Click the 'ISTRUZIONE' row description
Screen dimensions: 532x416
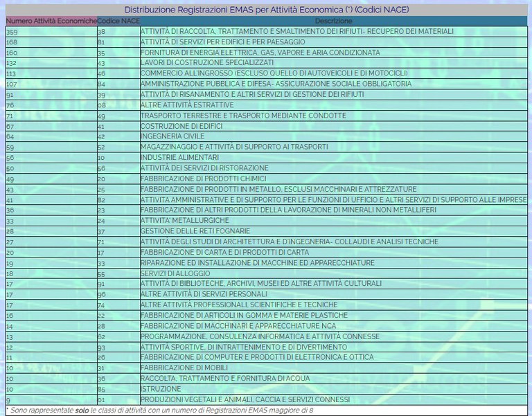tap(161, 389)
